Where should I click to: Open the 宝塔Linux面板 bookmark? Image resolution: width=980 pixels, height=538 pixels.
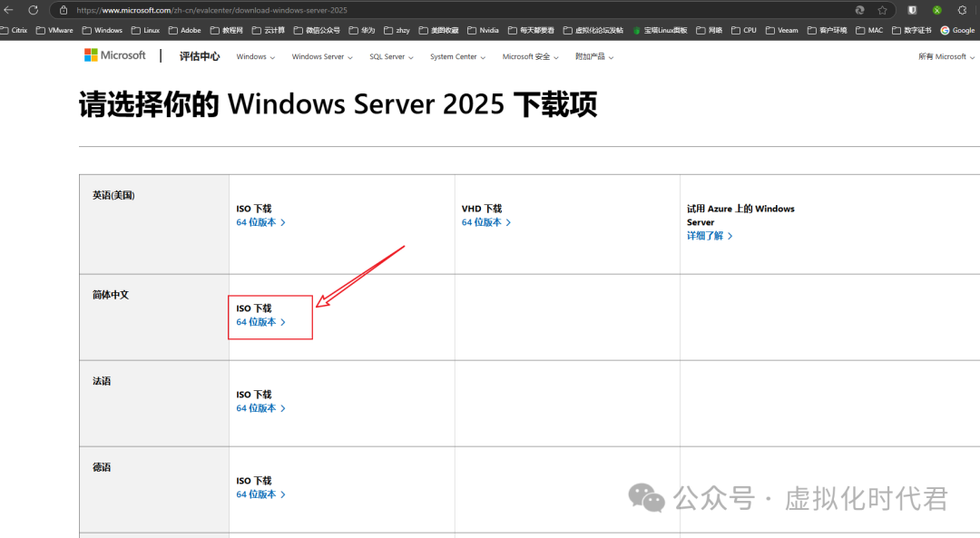660,30
